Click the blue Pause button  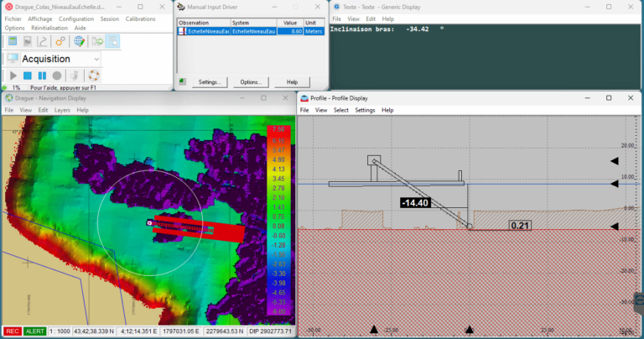click(42, 76)
